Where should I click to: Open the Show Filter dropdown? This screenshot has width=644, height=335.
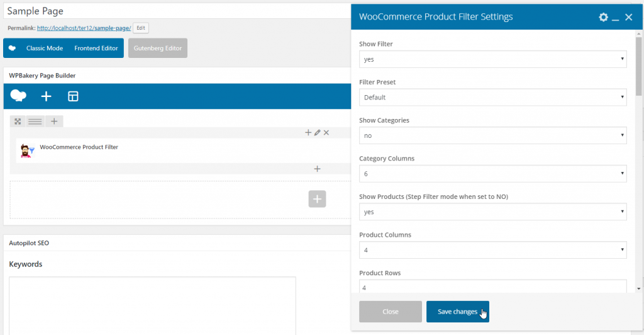point(492,59)
